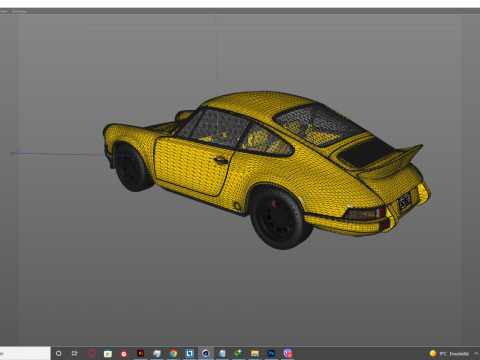Click the Cortana circle icon on the taskbar
The image size is (480, 360).
coord(58,353)
